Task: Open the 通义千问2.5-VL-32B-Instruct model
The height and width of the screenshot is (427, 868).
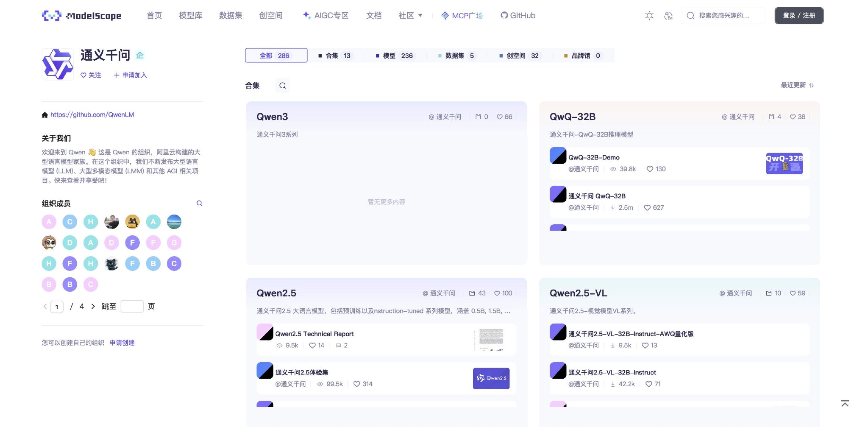Action: pyautogui.click(x=612, y=373)
